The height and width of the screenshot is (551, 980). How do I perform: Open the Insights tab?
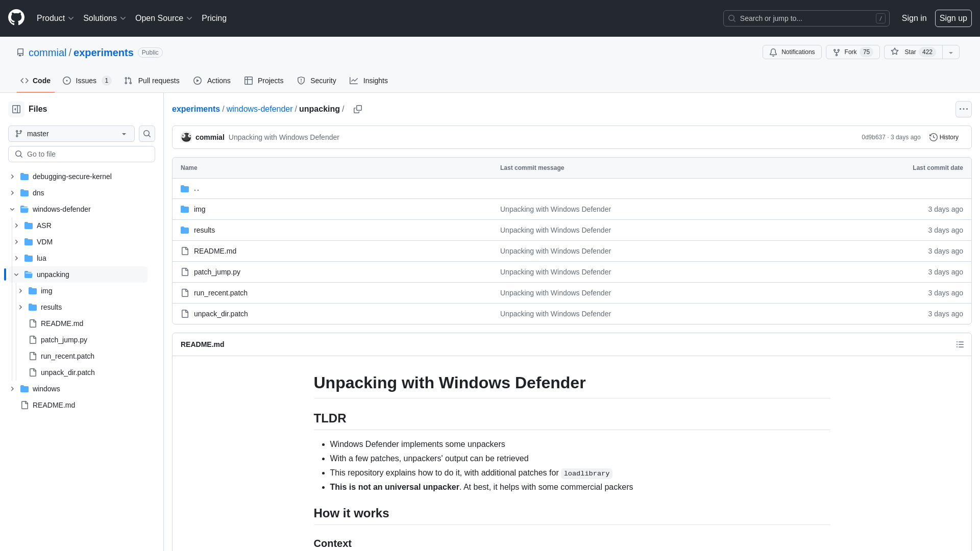(x=369, y=81)
